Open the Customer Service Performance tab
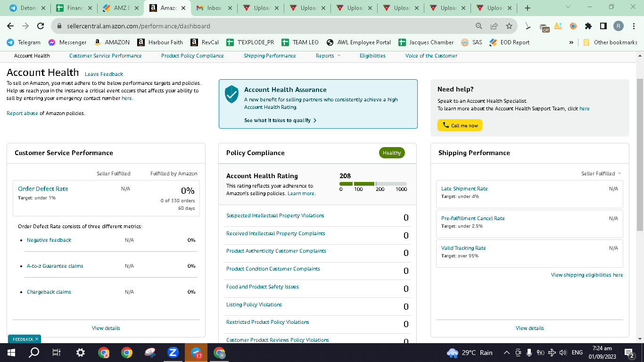644x362 pixels. click(106, 56)
